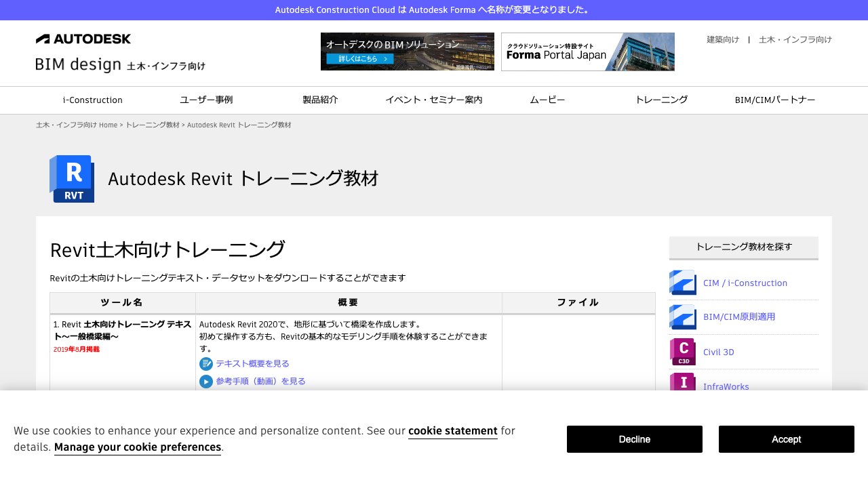Accept cookies
This screenshot has width=868, height=488.
(x=787, y=439)
